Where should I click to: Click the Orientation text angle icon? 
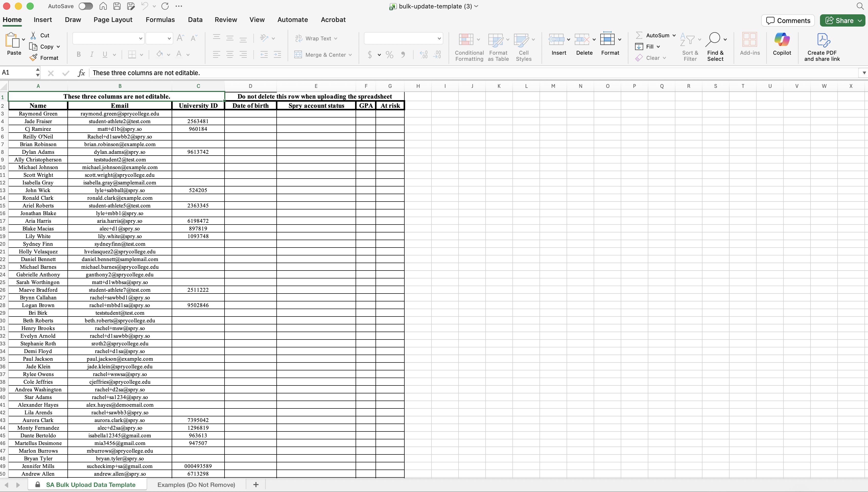264,38
